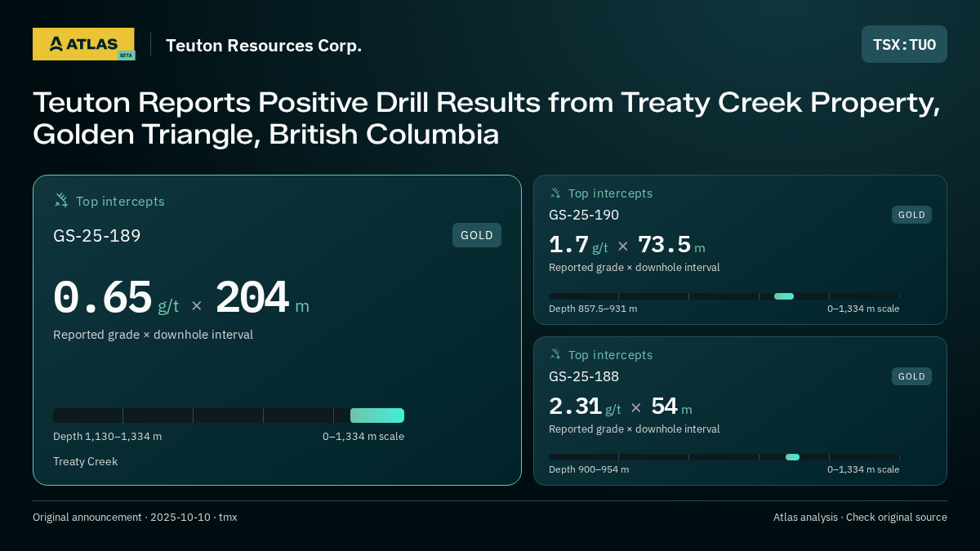The width and height of the screenshot is (980, 551).
Task: Click the GOLD tag on GS-25-190
Action: tap(911, 215)
